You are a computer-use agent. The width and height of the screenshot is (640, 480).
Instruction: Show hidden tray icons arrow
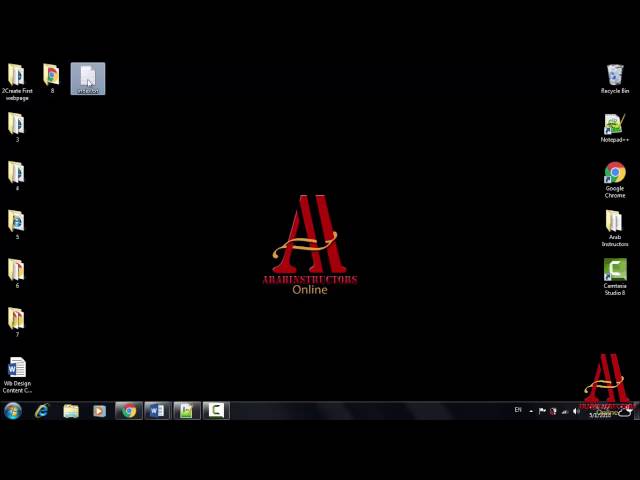pyautogui.click(x=531, y=411)
